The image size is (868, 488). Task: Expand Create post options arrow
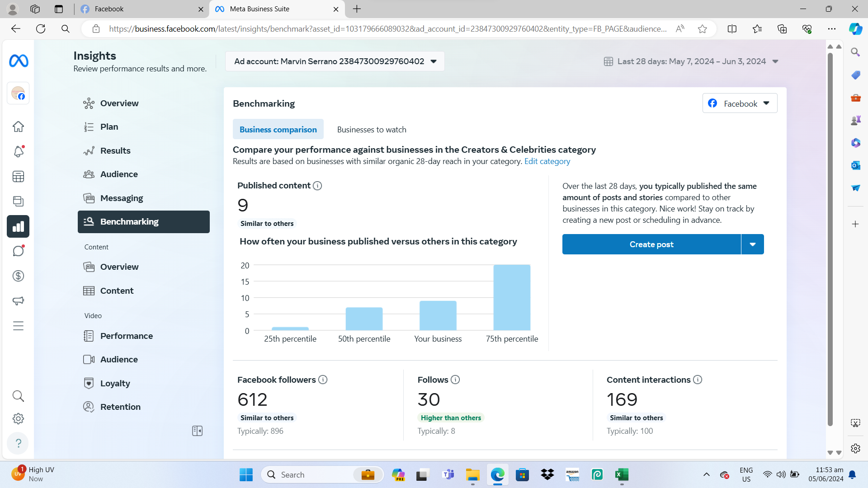753,244
